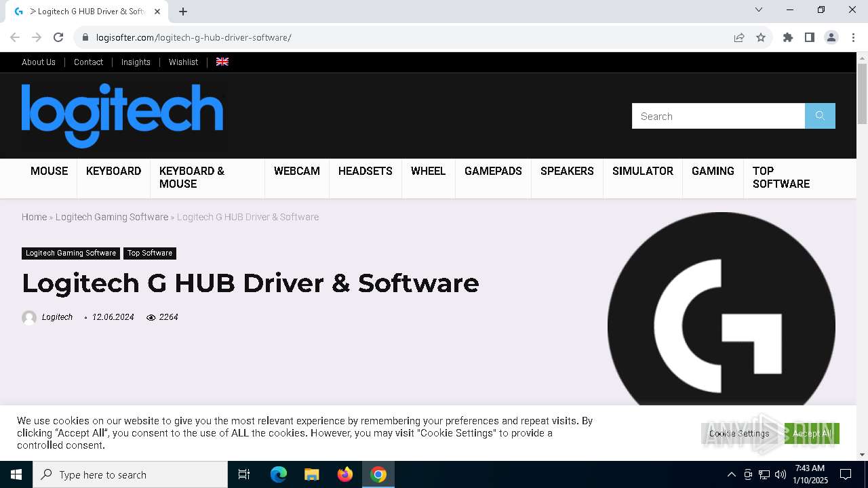Open Chrome extensions puzzle icon

pos(788,37)
